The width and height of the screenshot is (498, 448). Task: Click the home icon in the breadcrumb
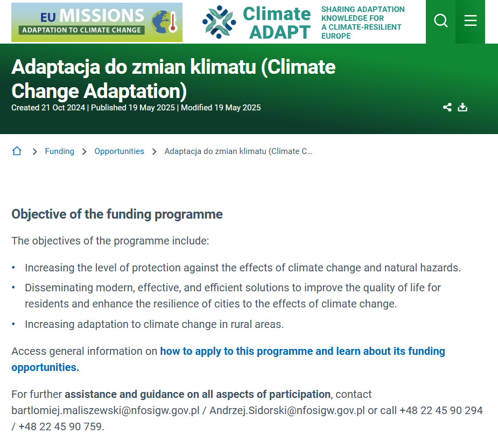coord(17,151)
